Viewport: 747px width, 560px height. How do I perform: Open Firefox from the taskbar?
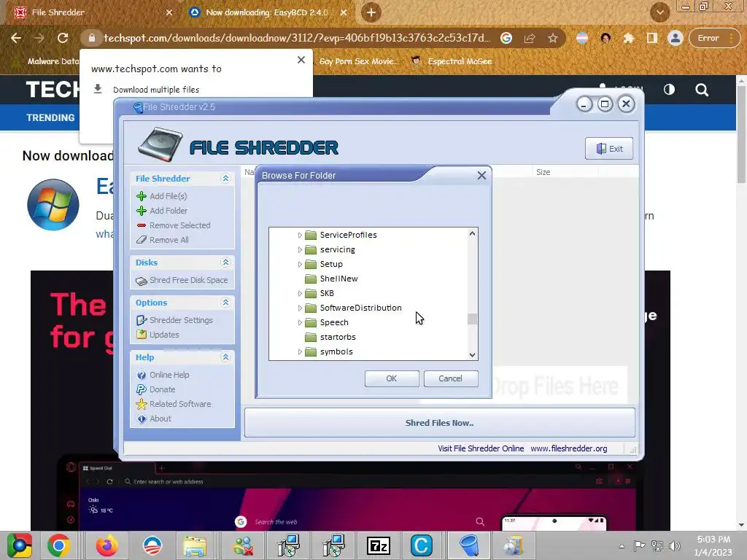pyautogui.click(x=107, y=545)
